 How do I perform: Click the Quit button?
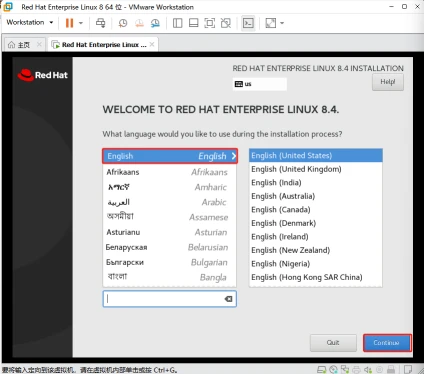(x=333, y=343)
